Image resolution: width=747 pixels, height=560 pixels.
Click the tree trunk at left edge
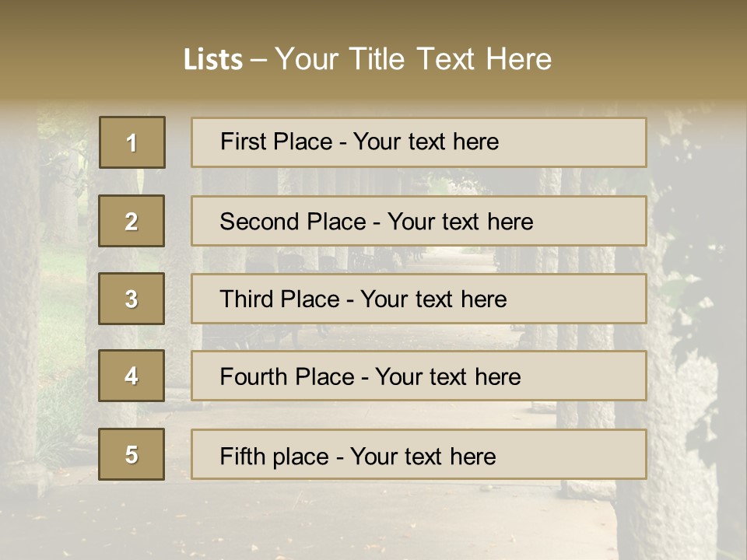(17, 311)
